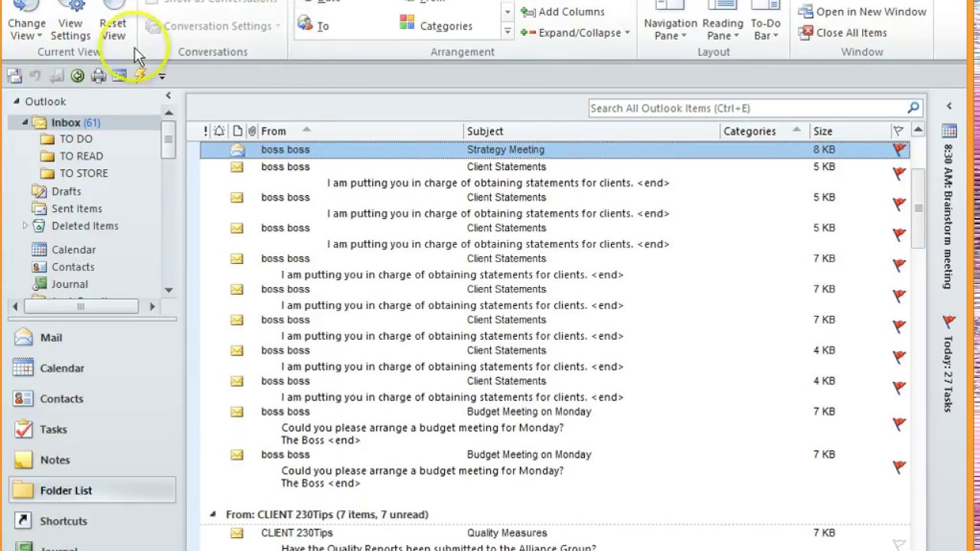Open the Conversation Settings dropdown

click(213, 26)
